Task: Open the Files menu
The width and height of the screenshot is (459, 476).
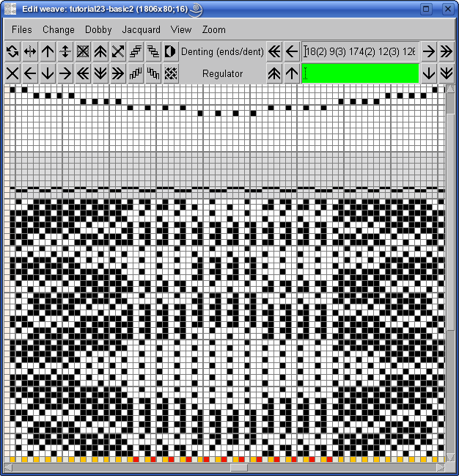Action: point(22,30)
